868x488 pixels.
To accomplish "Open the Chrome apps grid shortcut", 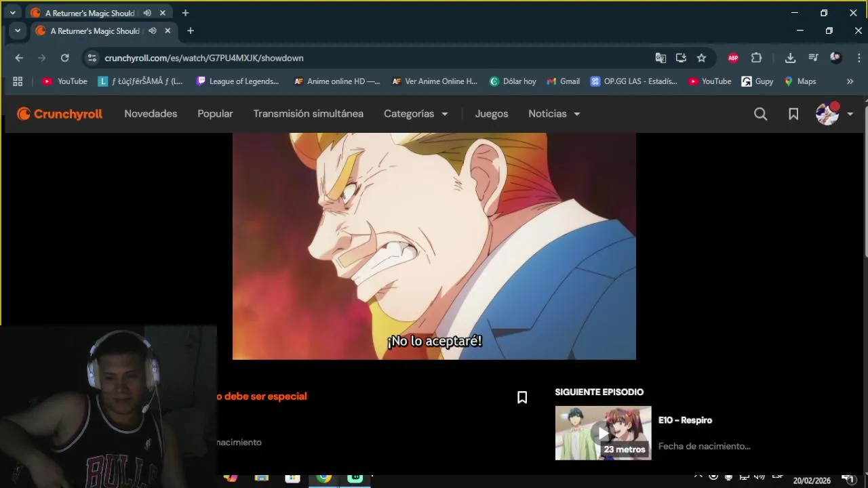I will tap(18, 81).
